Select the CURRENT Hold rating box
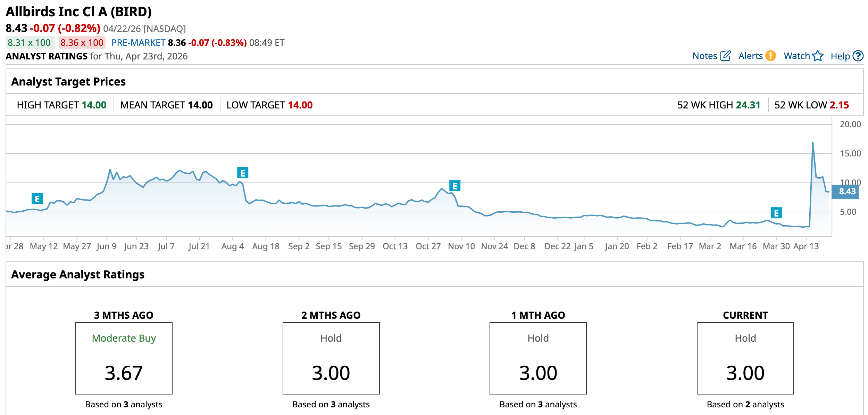 coord(745,358)
